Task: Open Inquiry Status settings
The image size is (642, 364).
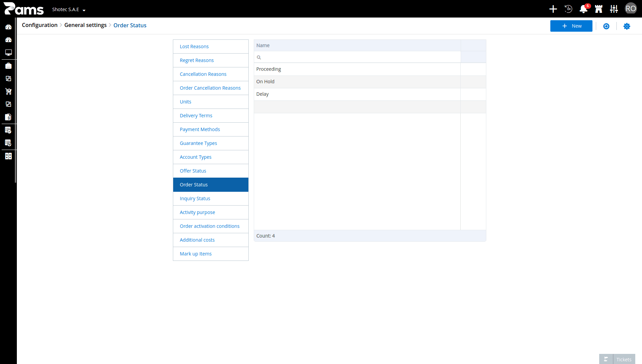Action: pyautogui.click(x=211, y=199)
